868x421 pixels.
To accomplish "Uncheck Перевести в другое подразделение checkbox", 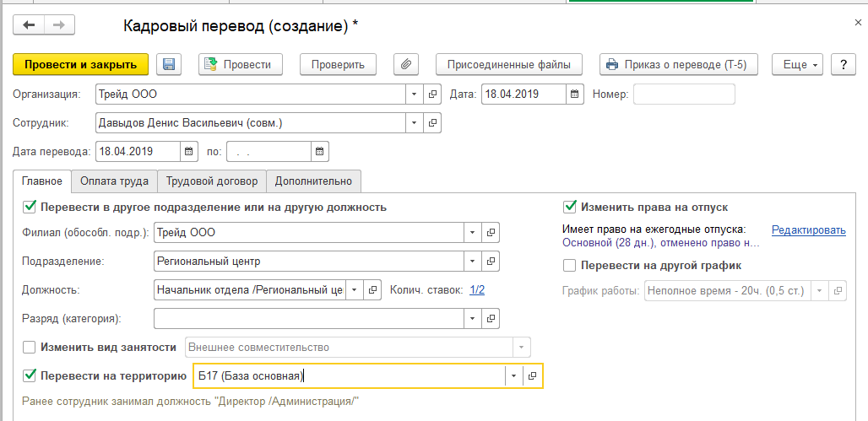I will pos(30,207).
